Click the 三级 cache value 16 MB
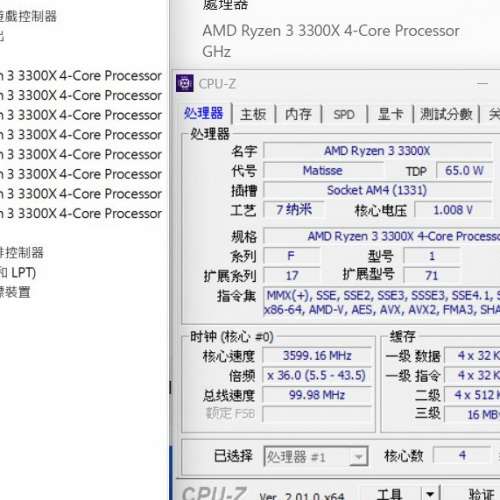500x500 pixels. tap(473, 415)
